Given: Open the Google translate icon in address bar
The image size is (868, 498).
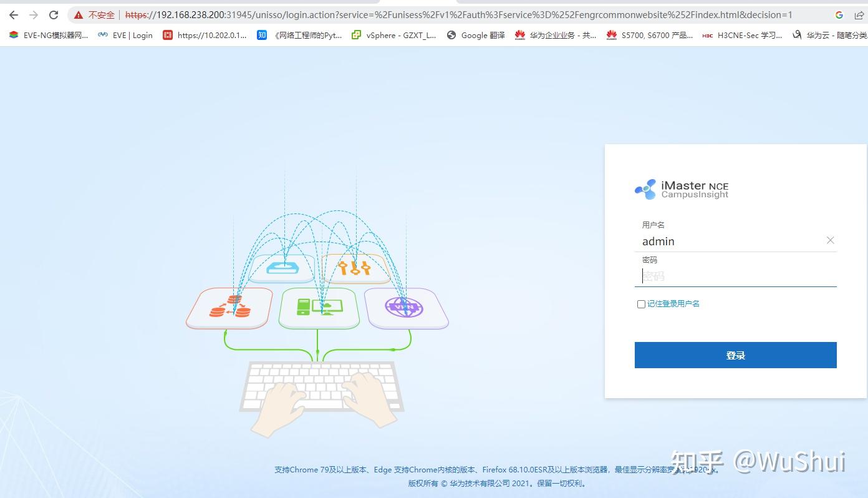Looking at the screenshot, I should pos(839,14).
